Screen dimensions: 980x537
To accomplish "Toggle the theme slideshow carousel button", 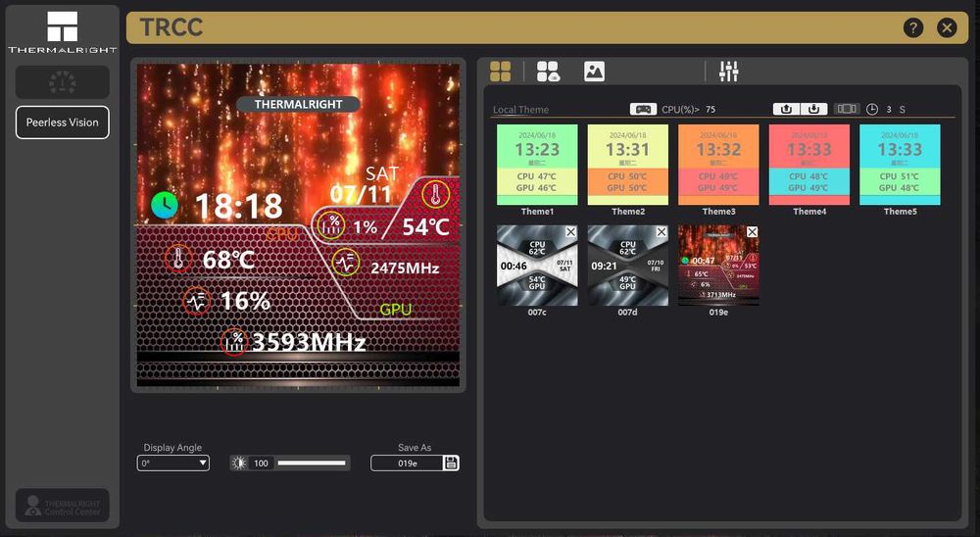I will point(847,109).
